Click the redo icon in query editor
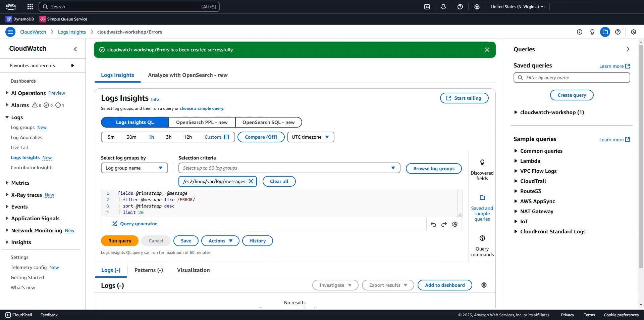Viewport: 644px width, 320px height. (444, 225)
